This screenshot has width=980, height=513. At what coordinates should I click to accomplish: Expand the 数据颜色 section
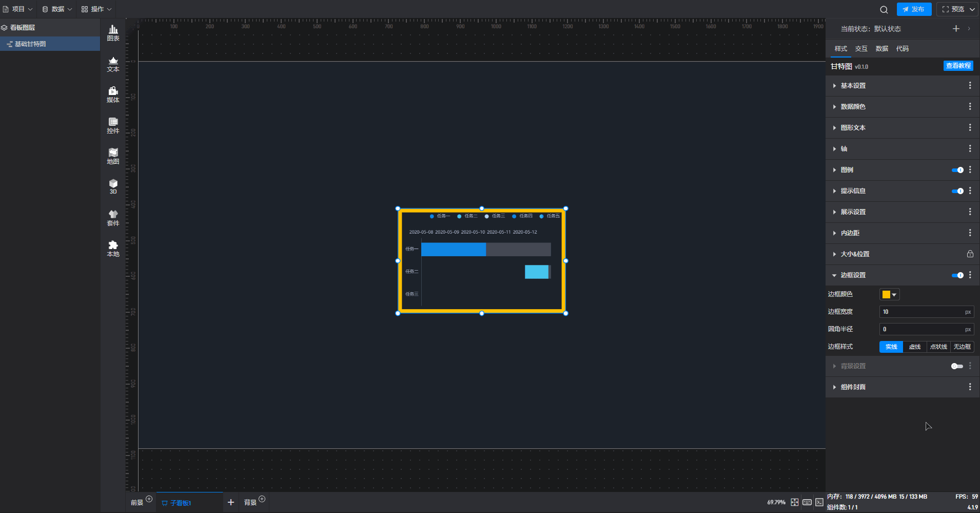click(853, 107)
